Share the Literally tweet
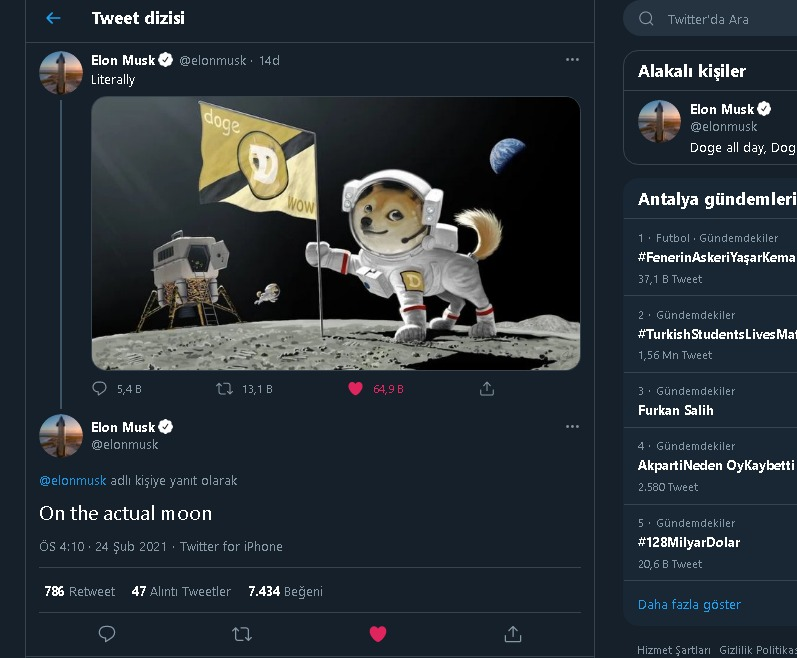797x658 pixels. tap(486, 389)
